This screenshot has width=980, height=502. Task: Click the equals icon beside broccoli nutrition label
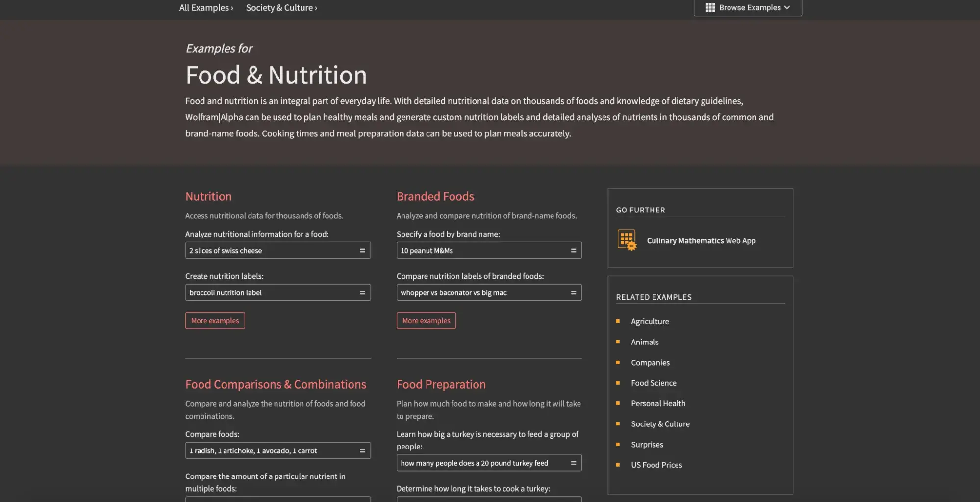pos(362,292)
